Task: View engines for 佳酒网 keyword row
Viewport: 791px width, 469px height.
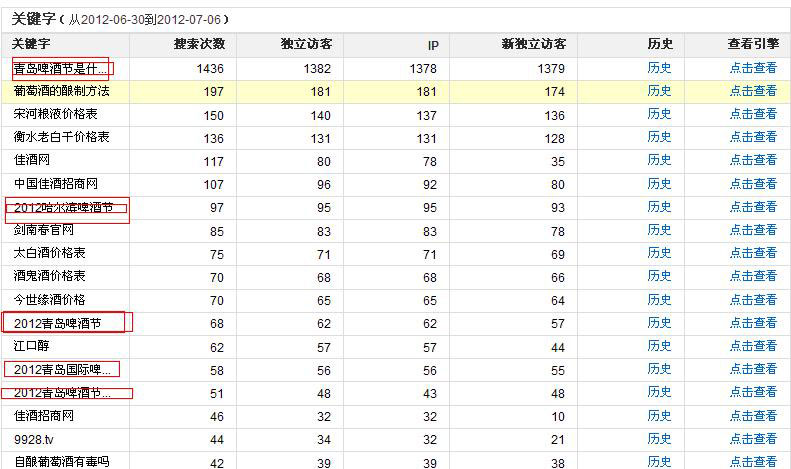Action: 752,160
